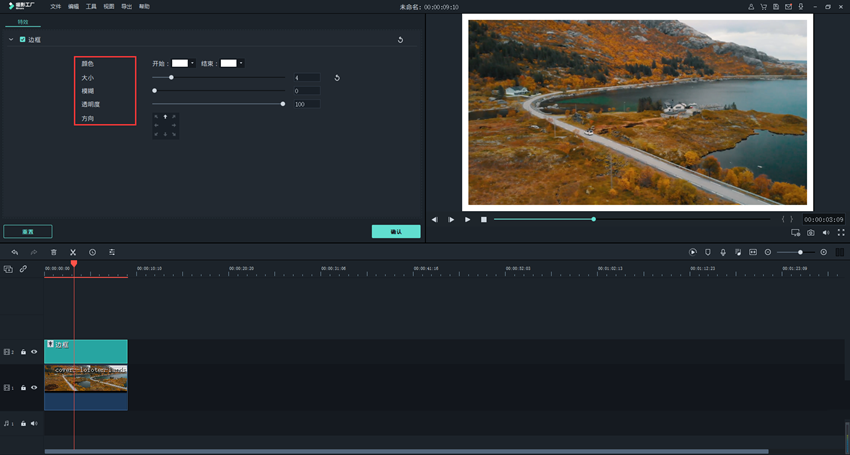The image size is (850, 455).
Task: Select the scissors split tool
Action: point(73,252)
